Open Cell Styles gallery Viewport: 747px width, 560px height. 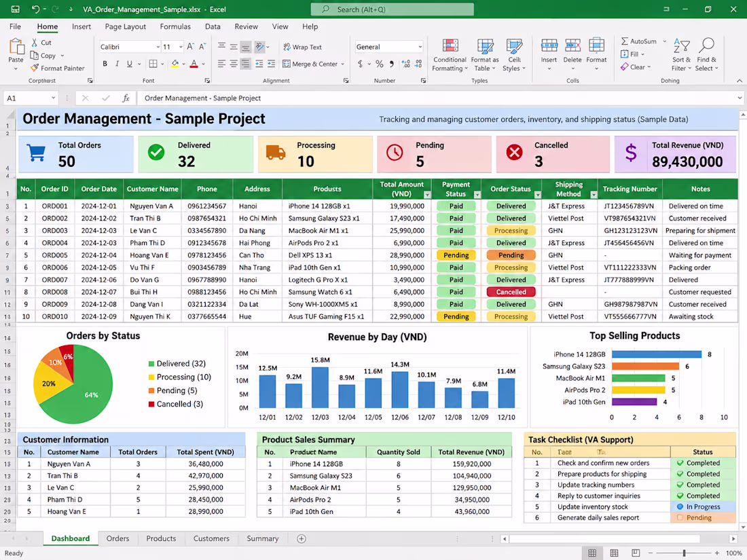(x=515, y=55)
